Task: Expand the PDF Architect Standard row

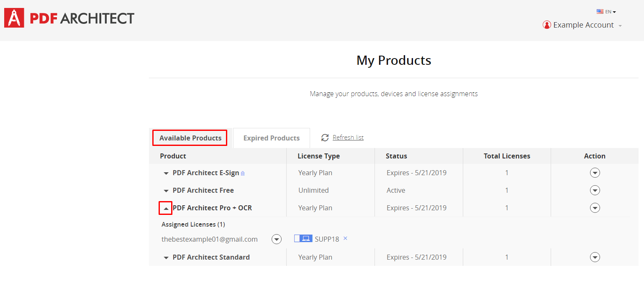Action: click(166, 258)
